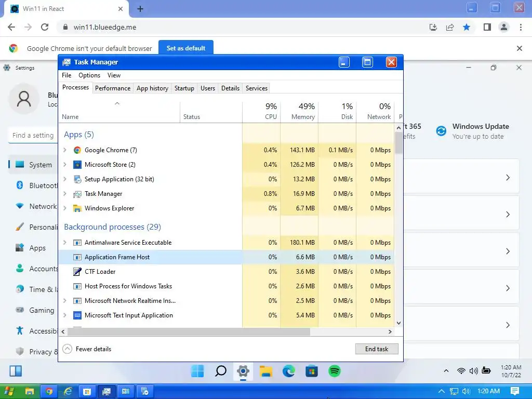Reload the win11.blueedge.me page
Screen dimensions: 532x399
pyautogui.click(x=45, y=27)
